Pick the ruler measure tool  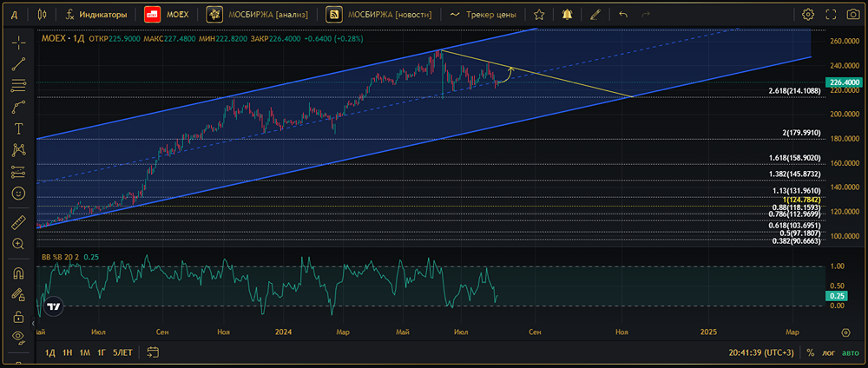tap(18, 222)
